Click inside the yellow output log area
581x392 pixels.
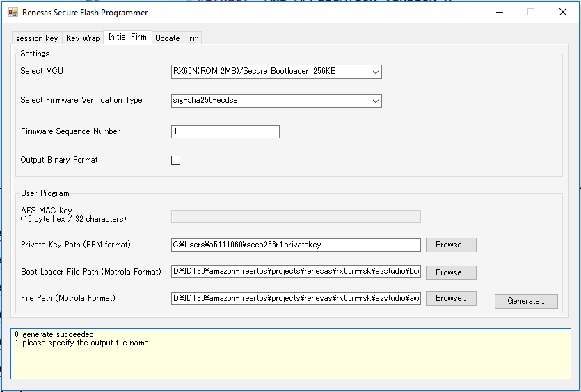point(292,361)
